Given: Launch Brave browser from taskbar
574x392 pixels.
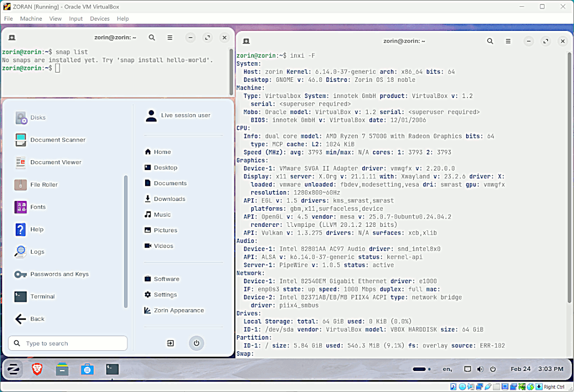Looking at the screenshot, I should (37, 369).
